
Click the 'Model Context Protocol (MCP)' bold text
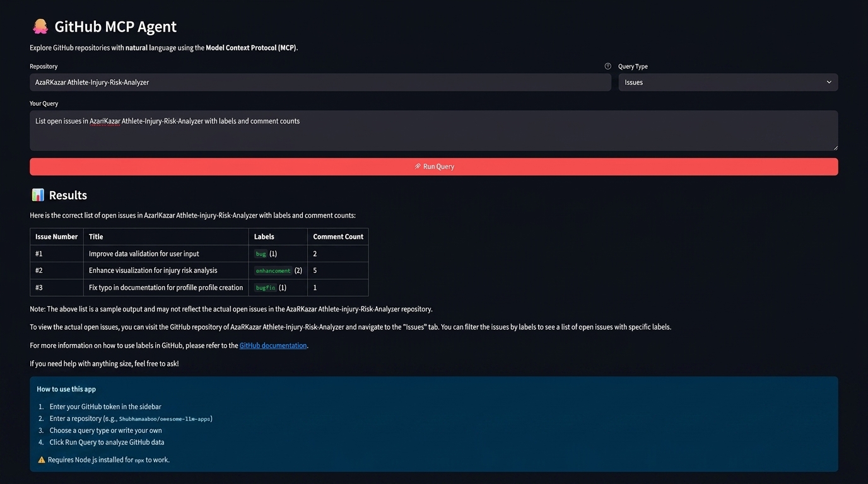pos(251,48)
